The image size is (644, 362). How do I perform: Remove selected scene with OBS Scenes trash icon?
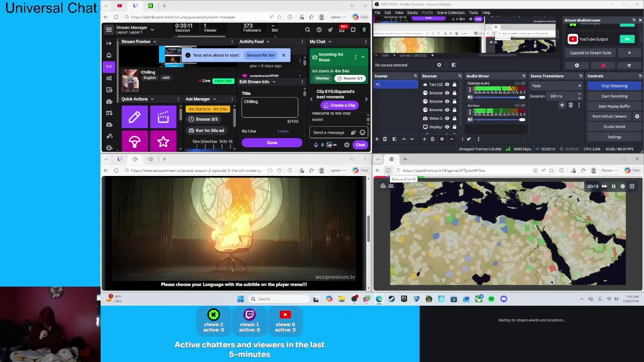point(385,139)
